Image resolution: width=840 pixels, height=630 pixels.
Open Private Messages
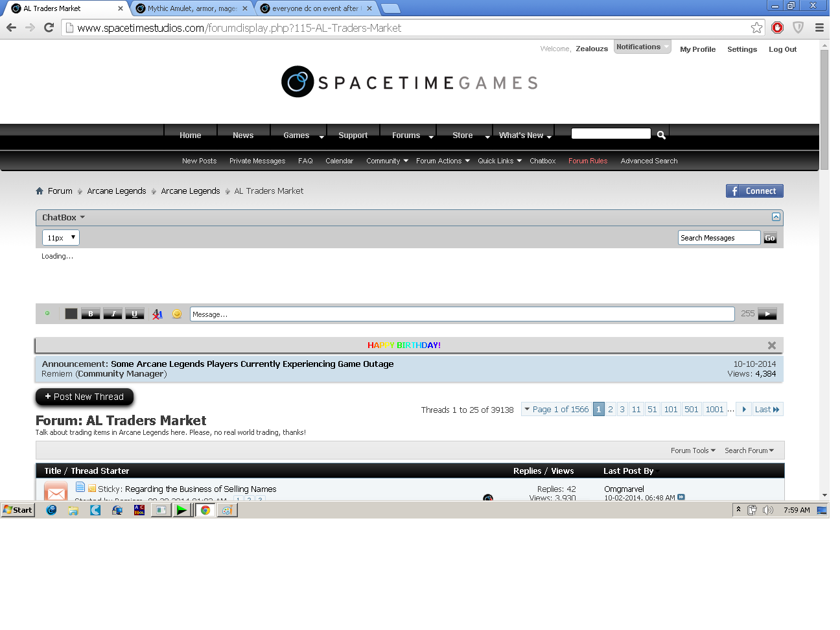click(257, 161)
